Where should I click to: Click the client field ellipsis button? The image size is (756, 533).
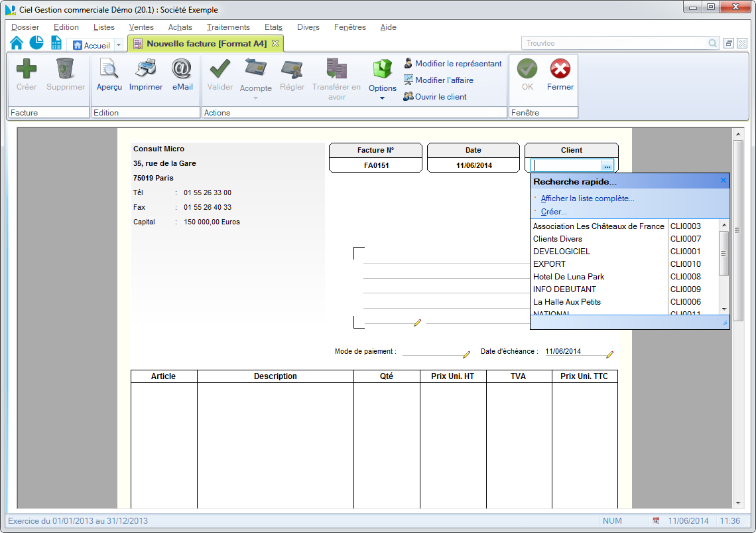click(x=607, y=166)
